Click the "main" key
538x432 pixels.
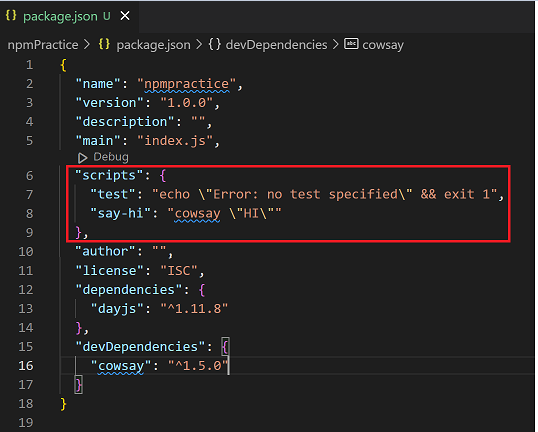98,141
